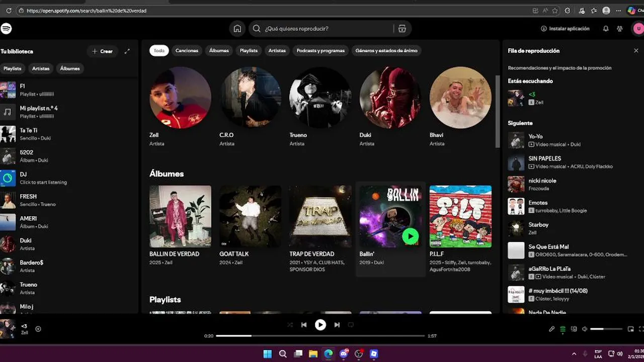The height and width of the screenshot is (362, 644).
Task: Focus the ¿Qué quieres reproducir? search field
Action: (322, 29)
